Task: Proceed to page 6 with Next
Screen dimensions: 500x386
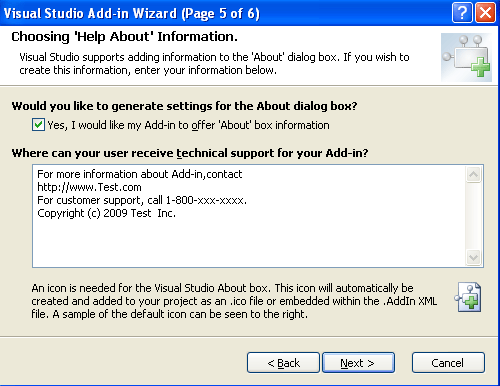Action: click(358, 363)
